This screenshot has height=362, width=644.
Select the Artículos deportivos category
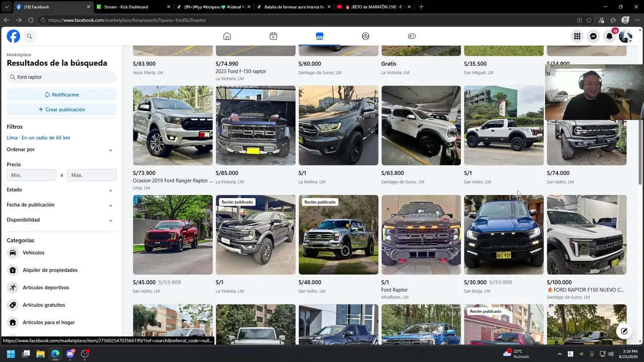coord(61,288)
